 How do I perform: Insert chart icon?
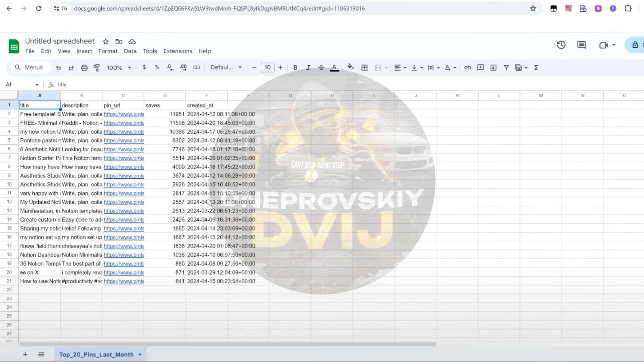click(x=494, y=68)
